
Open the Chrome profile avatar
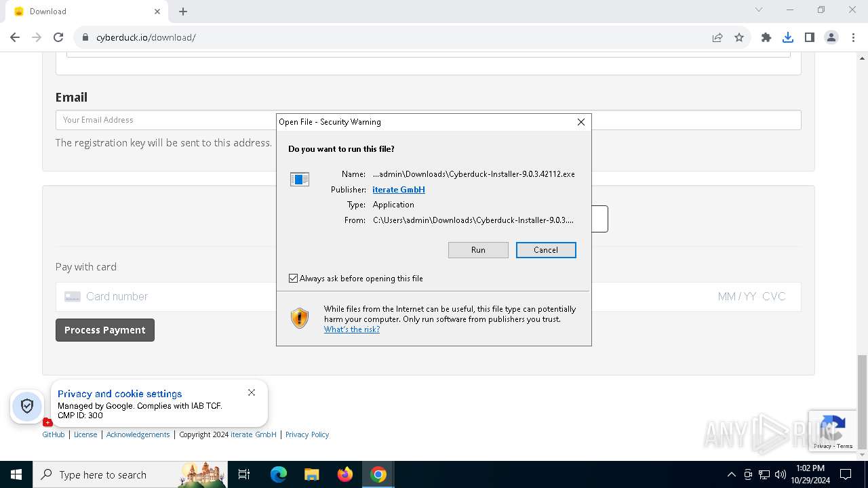click(x=831, y=37)
